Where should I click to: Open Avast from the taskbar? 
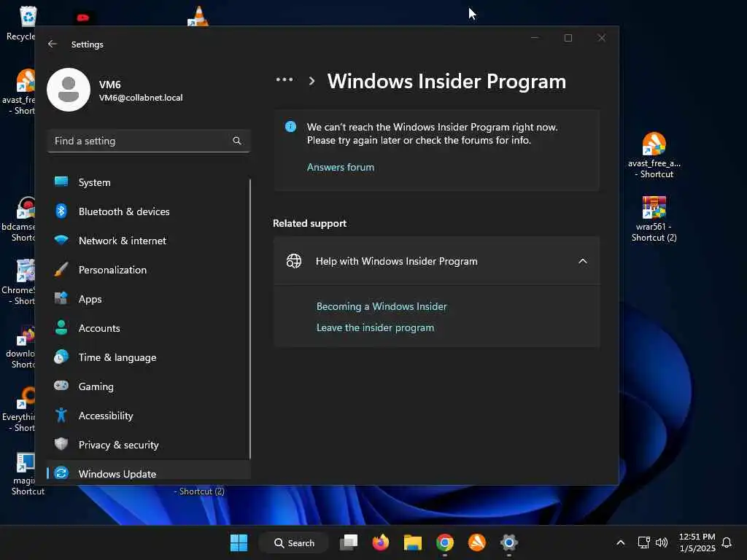click(x=477, y=542)
